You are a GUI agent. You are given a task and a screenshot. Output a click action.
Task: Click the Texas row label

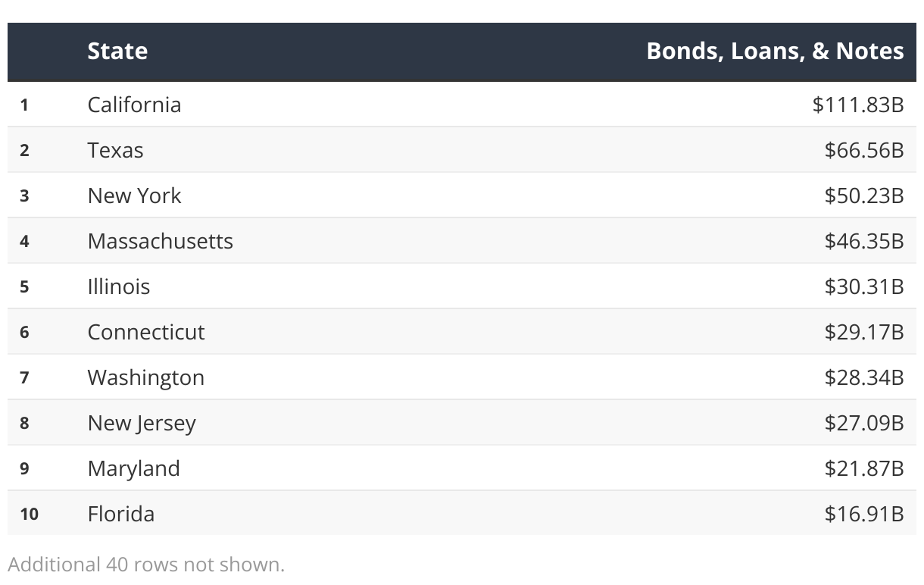tap(115, 150)
